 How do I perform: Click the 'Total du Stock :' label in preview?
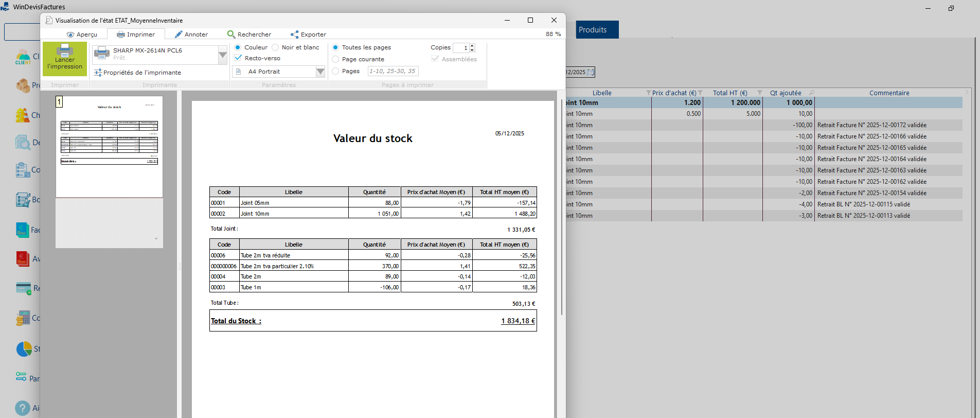(236, 321)
